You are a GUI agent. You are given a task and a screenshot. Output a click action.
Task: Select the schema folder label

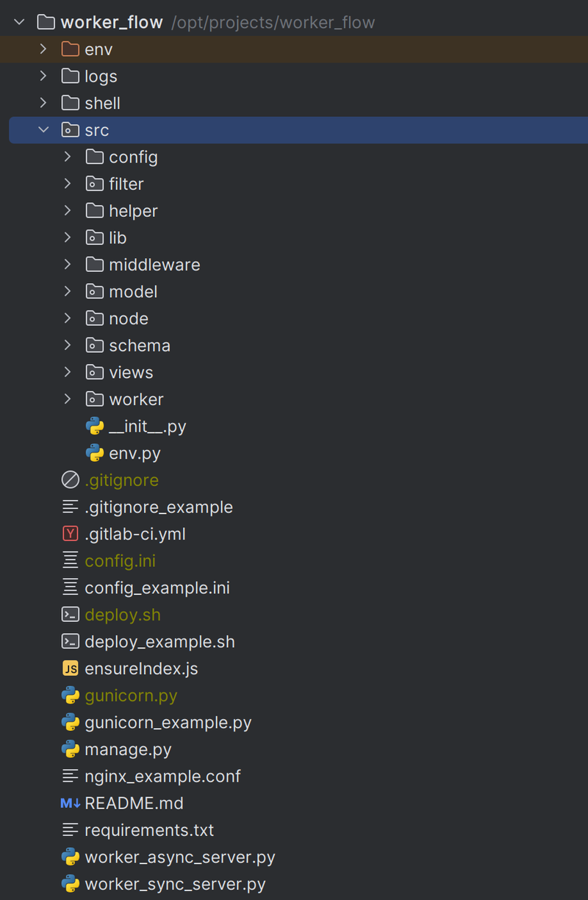click(x=140, y=345)
